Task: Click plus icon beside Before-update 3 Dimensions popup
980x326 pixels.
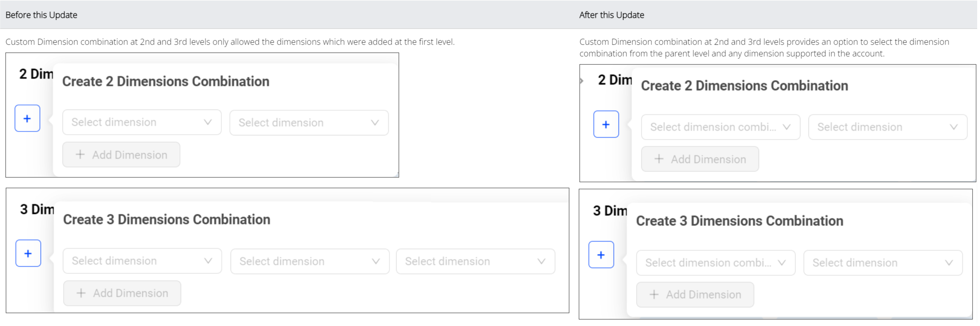Action: coord(28,253)
